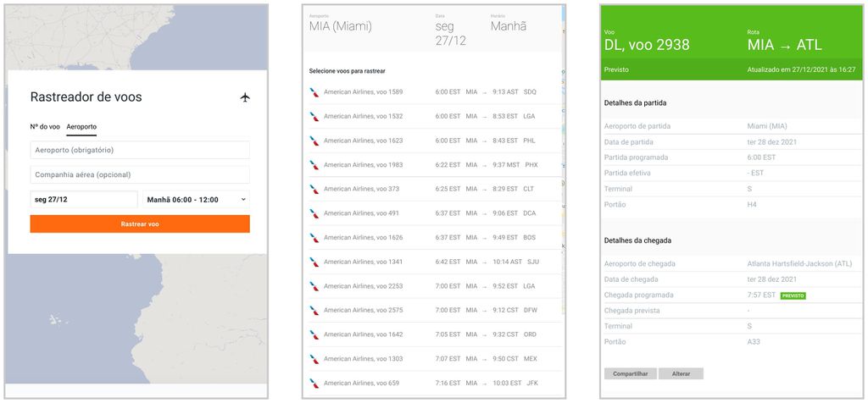
Task: Click the American Airlines logo for voo 1589
Action: (x=314, y=92)
